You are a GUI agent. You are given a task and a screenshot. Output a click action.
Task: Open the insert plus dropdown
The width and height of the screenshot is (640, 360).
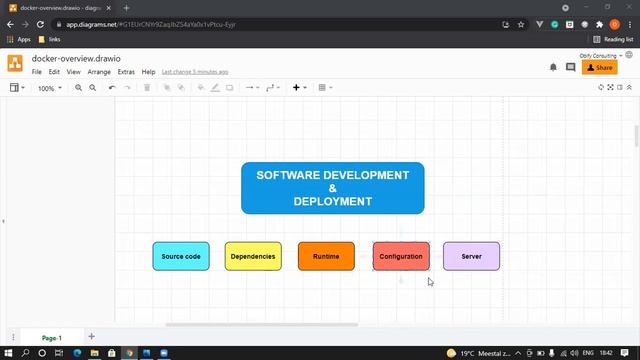(299, 88)
